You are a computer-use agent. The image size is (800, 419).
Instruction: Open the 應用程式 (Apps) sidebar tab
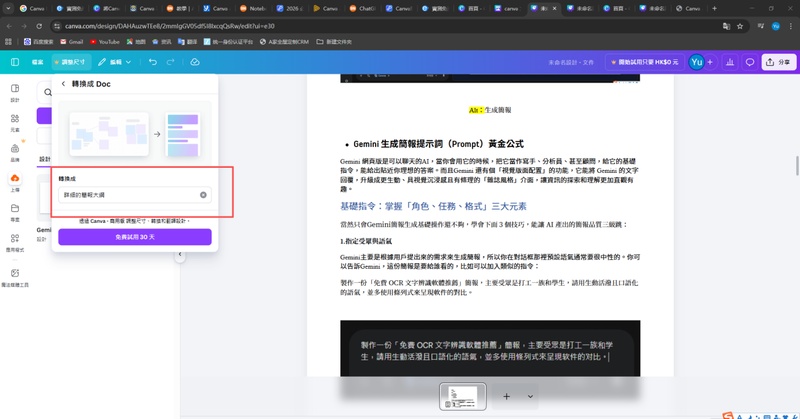point(15,242)
